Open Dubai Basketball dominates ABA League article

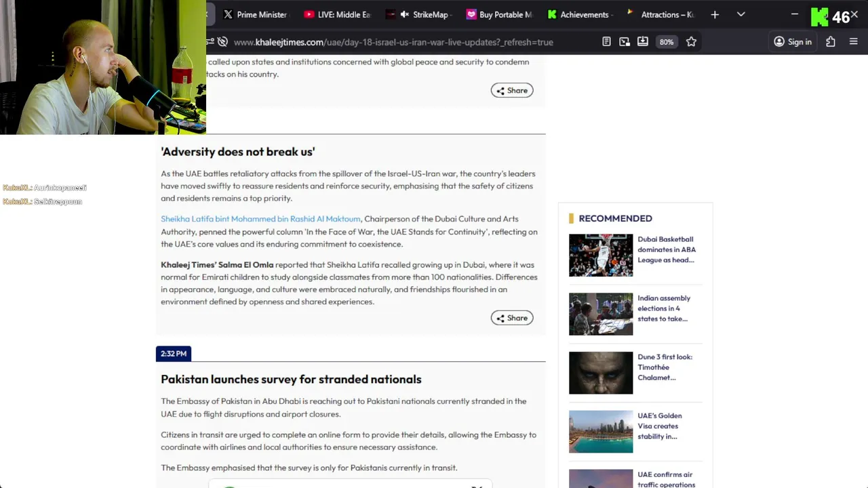(x=667, y=249)
